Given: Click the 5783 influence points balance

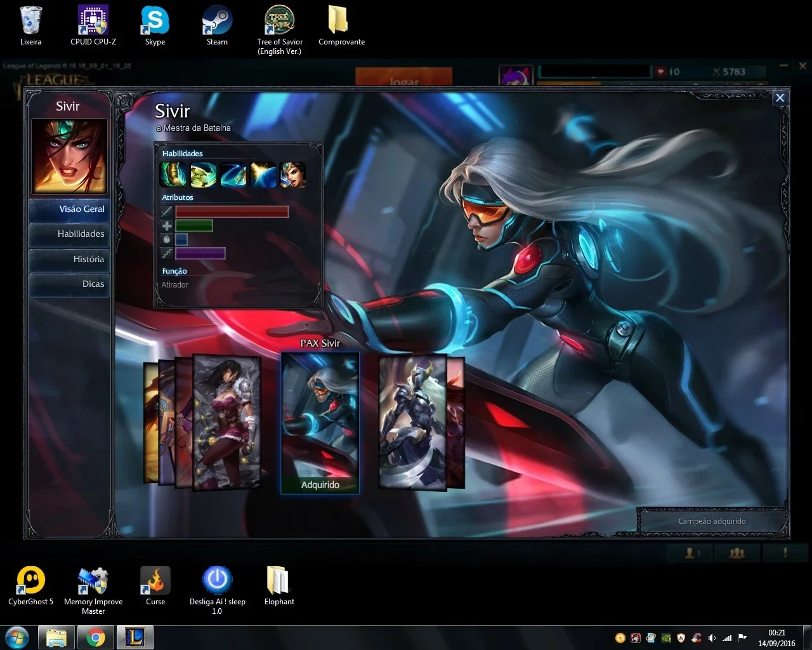Looking at the screenshot, I should [x=729, y=72].
